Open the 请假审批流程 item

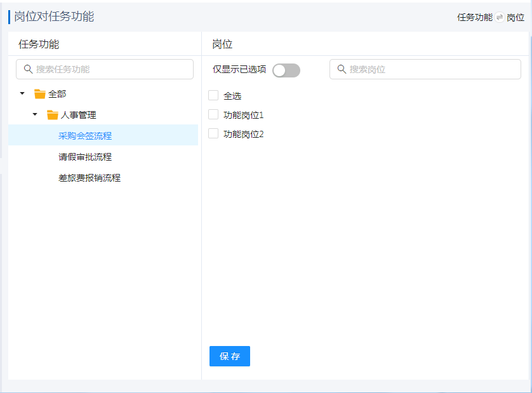[85, 157]
